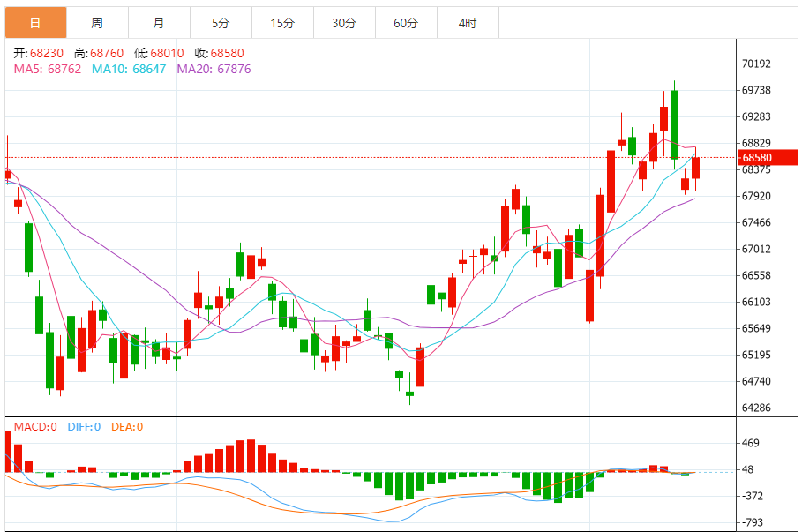802x532 pixels.
Task: Click the 48 MACD axis label
Action: coord(748,469)
